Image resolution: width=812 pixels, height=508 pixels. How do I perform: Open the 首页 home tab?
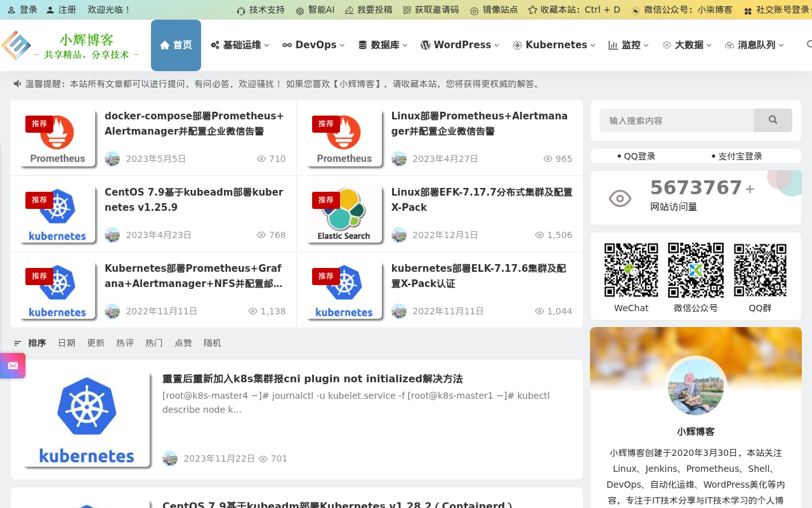point(176,45)
